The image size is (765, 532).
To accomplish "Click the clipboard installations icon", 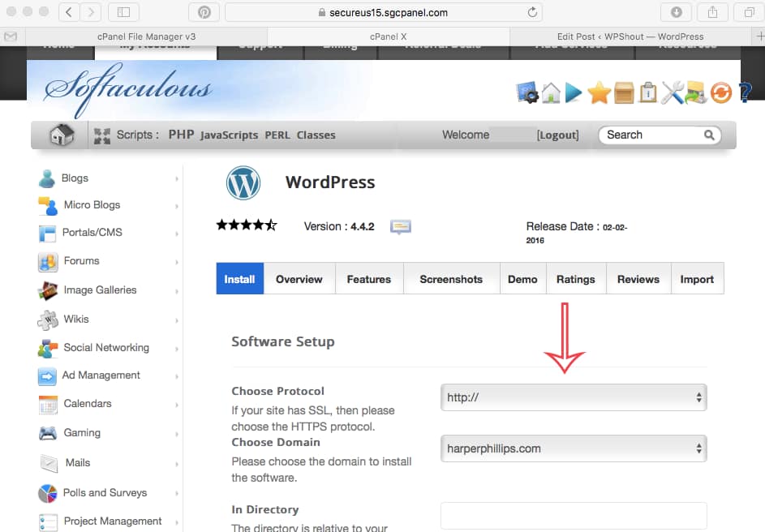I will (647, 92).
